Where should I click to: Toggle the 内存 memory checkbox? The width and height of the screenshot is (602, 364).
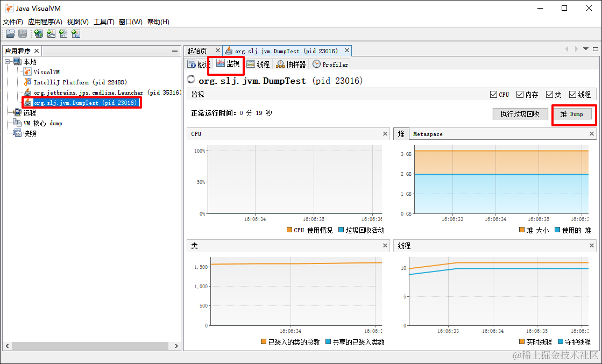520,94
